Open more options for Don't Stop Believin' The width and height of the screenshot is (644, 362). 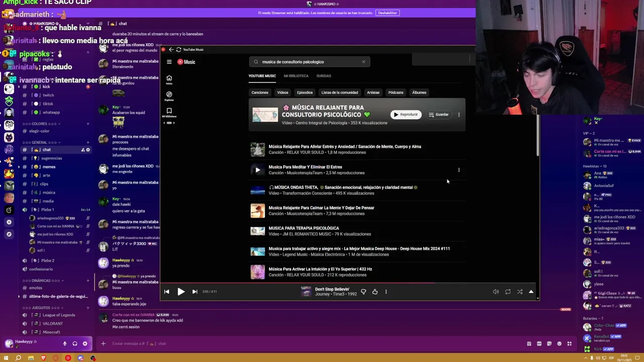(x=386, y=292)
